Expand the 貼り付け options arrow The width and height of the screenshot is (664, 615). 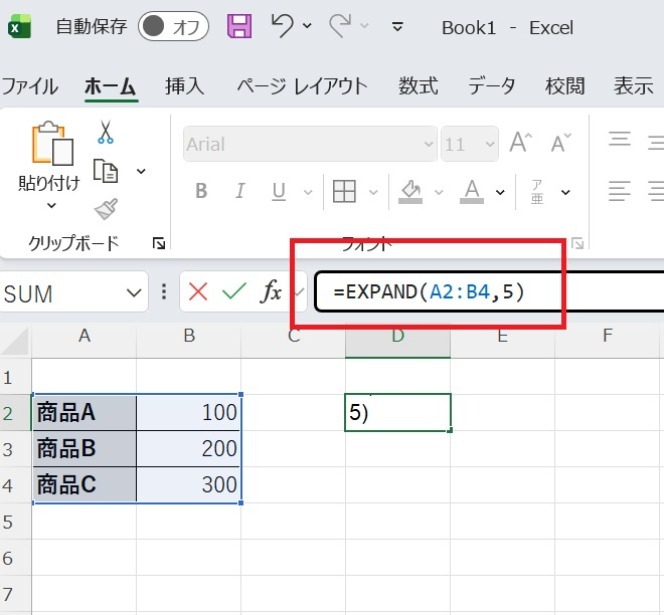coord(51,206)
